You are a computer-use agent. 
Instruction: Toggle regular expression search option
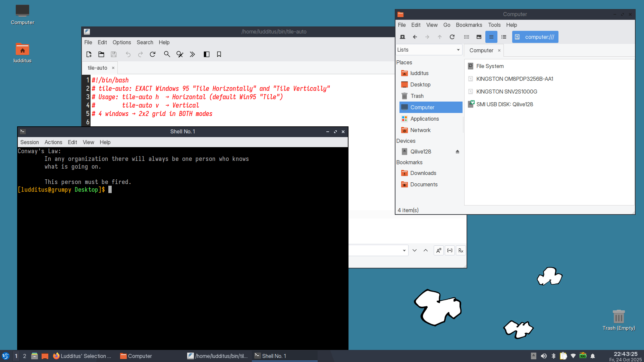[461, 250]
